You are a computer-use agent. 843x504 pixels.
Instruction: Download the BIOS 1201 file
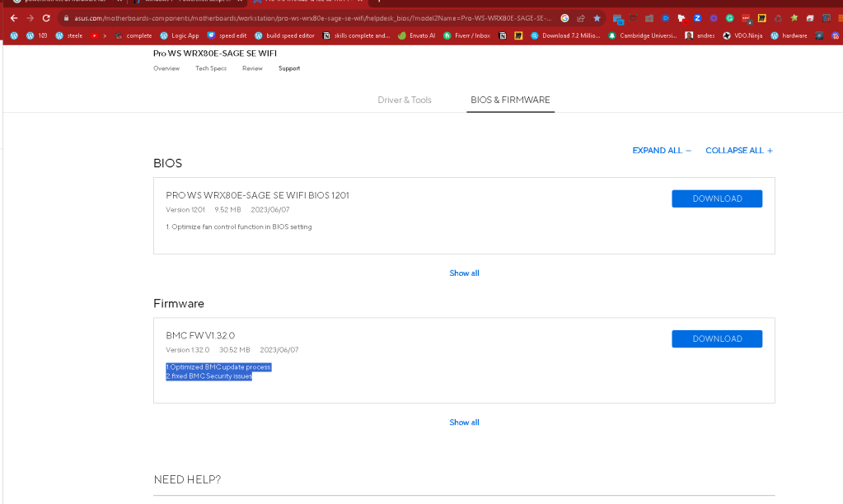tap(717, 198)
